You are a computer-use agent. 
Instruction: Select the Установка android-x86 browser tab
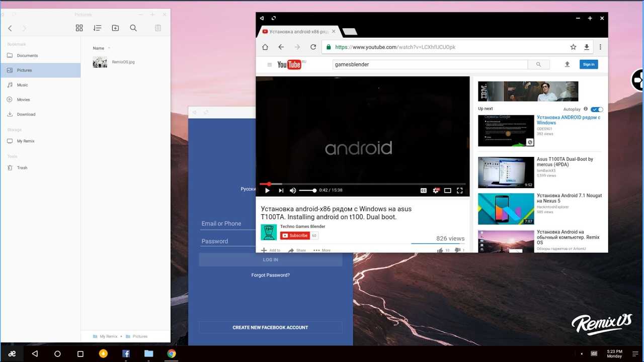(x=299, y=32)
